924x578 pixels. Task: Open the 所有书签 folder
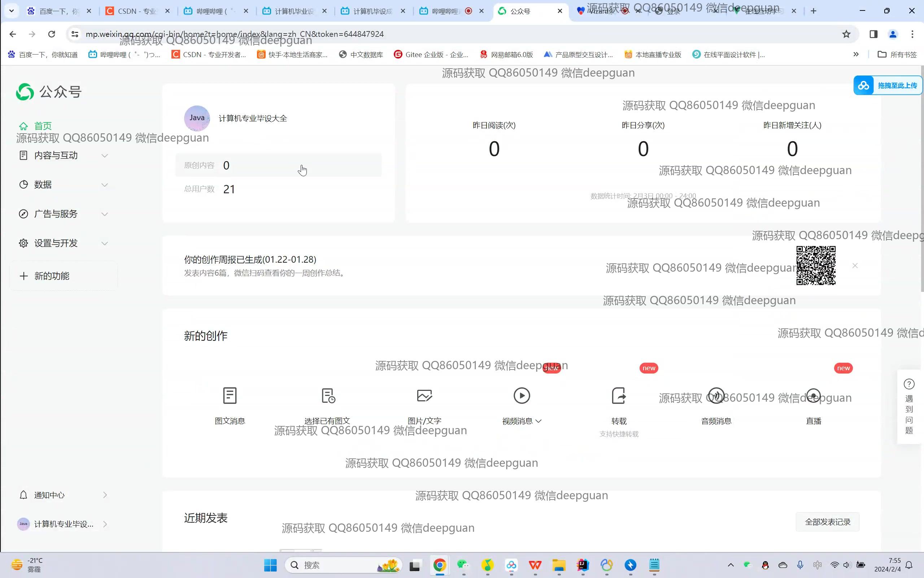click(897, 55)
